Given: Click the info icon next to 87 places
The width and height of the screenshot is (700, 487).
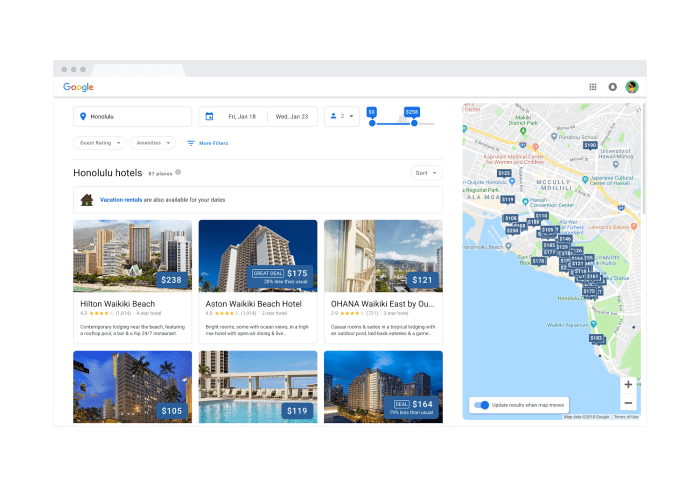Looking at the screenshot, I should pyautogui.click(x=178, y=172).
